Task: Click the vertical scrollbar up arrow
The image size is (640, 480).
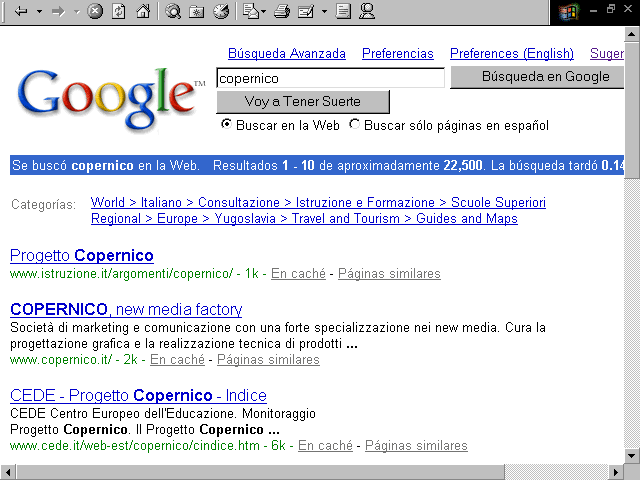Action: pyautogui.click(x=632, y=34)
